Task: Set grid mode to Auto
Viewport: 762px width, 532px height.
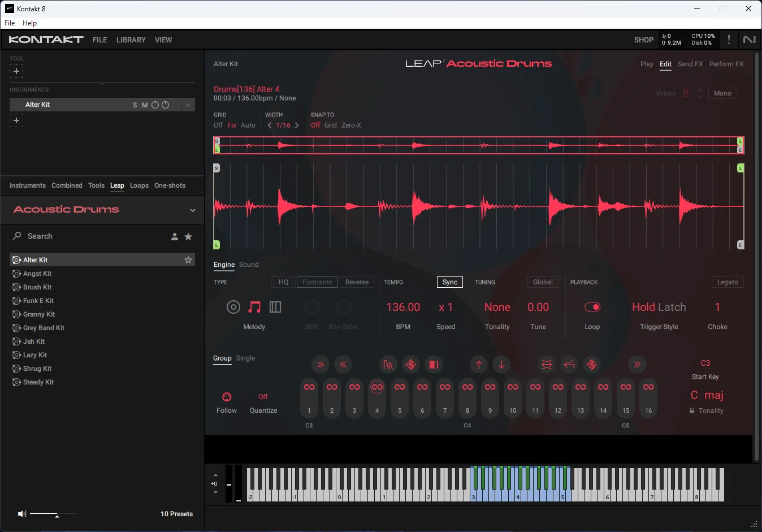Action: pyautogui.click(x=248, y=126)
